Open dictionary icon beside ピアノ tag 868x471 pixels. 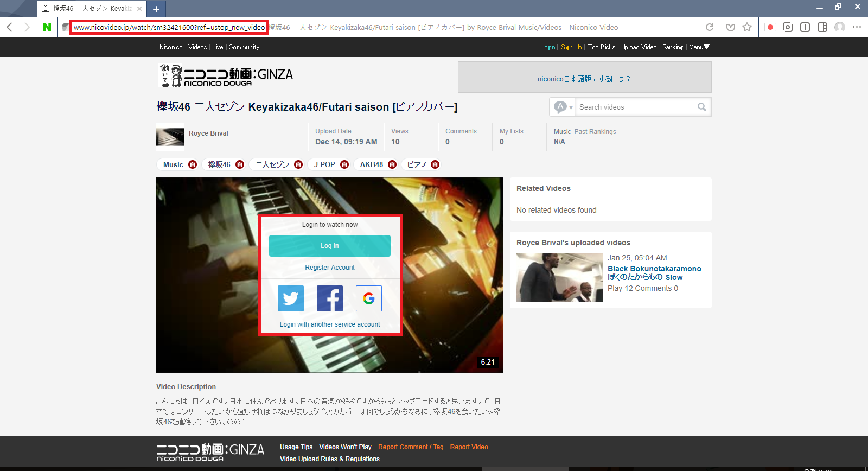click(x=435, y=164)
